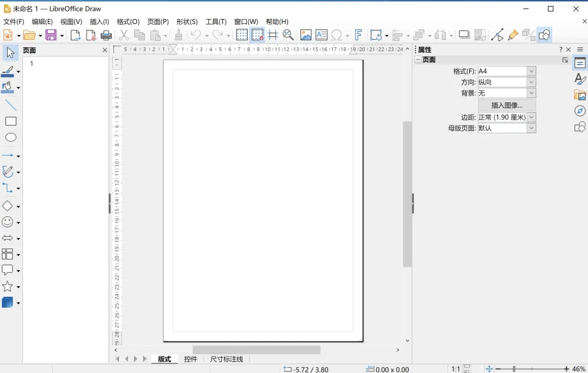This screenshot has height=373, width=588.
Task: Insert Fontwork text
Action: pos(358,35)
